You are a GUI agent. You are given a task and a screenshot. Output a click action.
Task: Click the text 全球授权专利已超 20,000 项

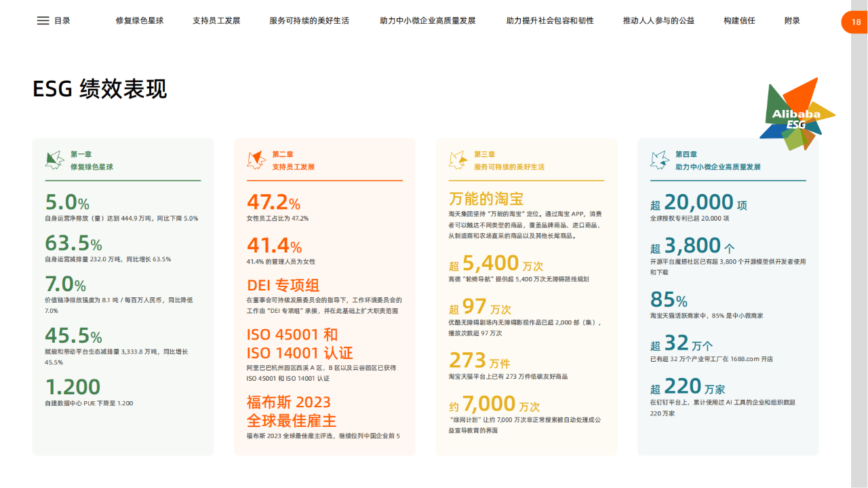[690, 219]
